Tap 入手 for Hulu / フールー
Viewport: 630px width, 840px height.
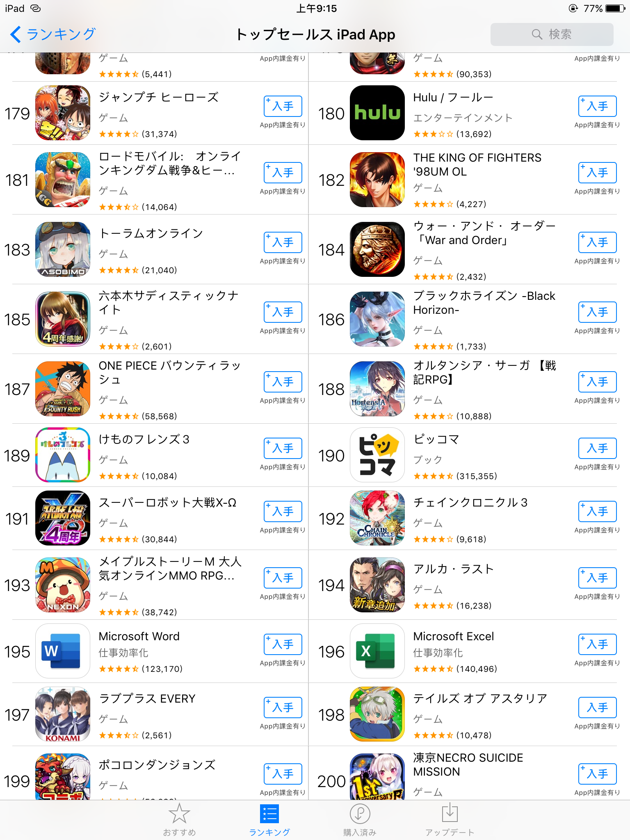point(598,106)
